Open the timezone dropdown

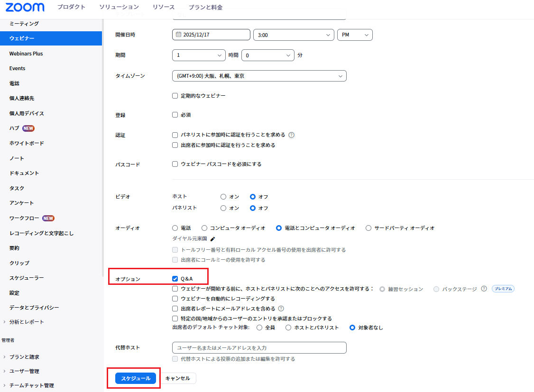tap(259, 76)
